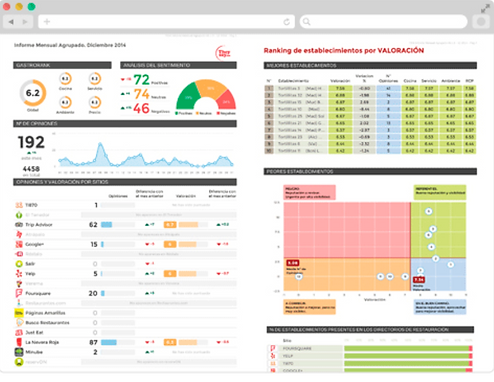Focus the browser address bar
The height and width of the screenshot is (382, 494).
coord(166,22)
